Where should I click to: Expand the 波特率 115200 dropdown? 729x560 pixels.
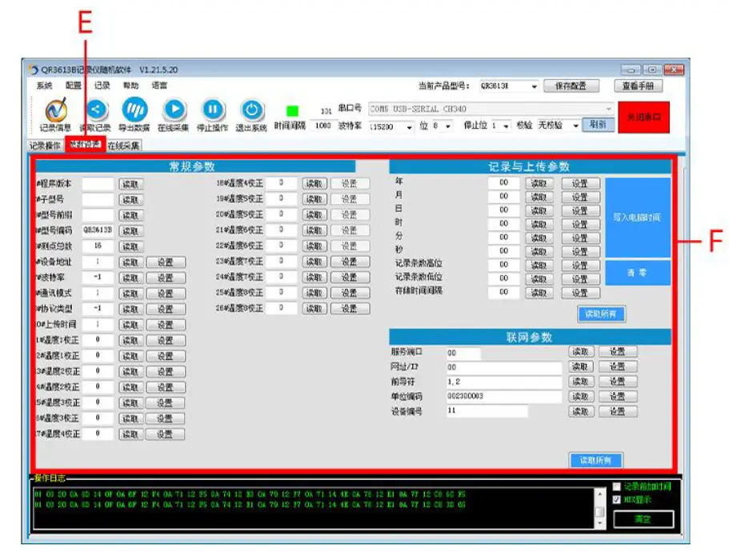click(x=409, y=127)
